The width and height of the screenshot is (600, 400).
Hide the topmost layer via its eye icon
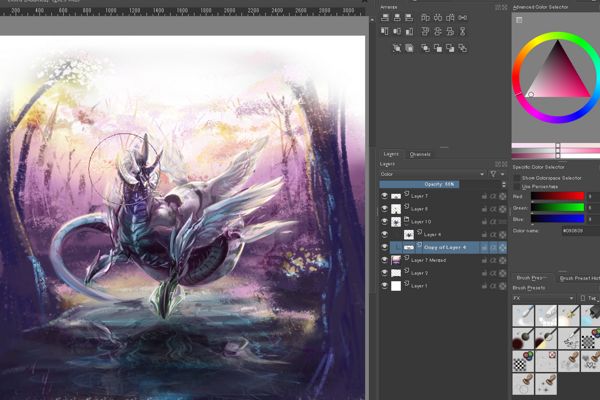385,196
